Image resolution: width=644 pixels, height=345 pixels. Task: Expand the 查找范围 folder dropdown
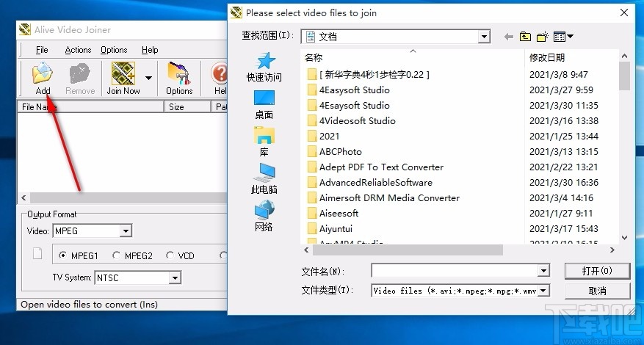coord(484,37)
